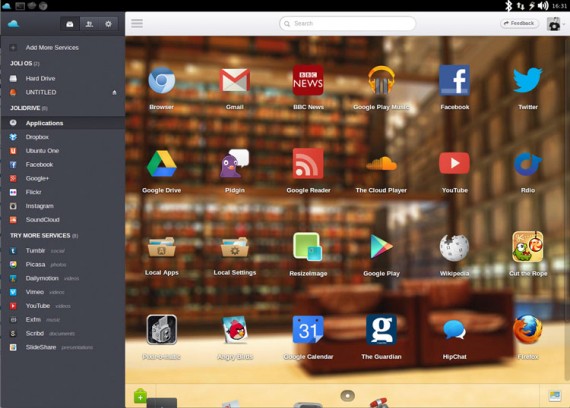Open The Guardian app
The image size is (570, 408).
point(381,329)
